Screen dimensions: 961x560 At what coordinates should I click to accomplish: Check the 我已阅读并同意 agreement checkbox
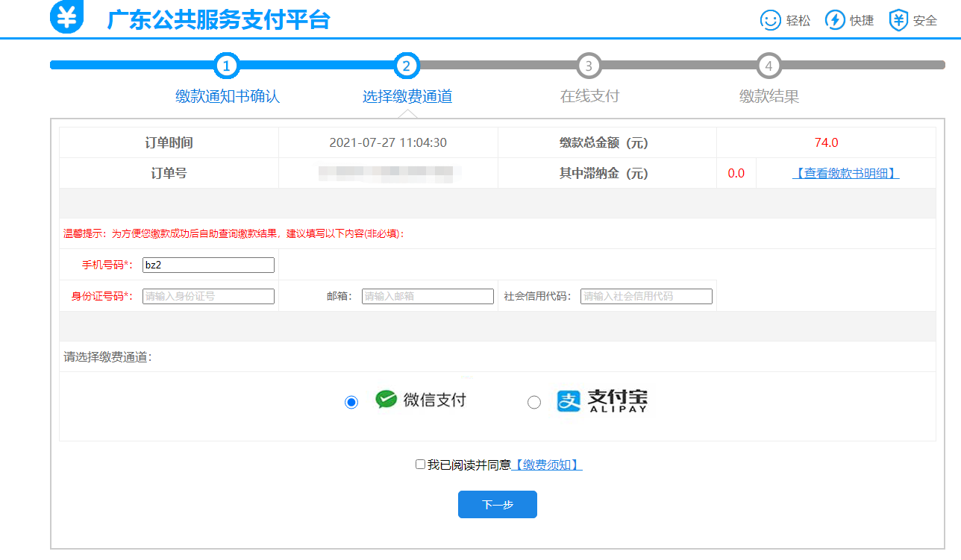[x=420, y=465]
